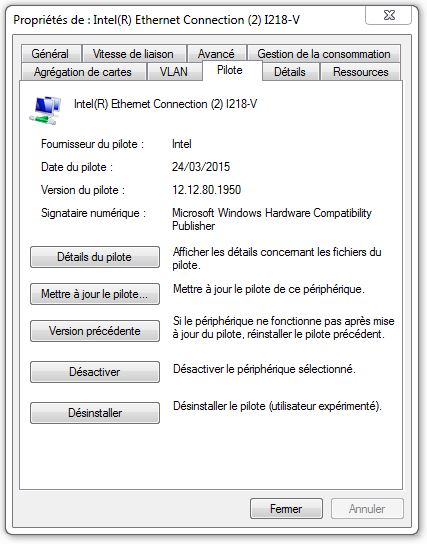The height and width of the screenshot is (544, 427).
Task: Disable device with Désactiver button
Action: coord(95,372)
